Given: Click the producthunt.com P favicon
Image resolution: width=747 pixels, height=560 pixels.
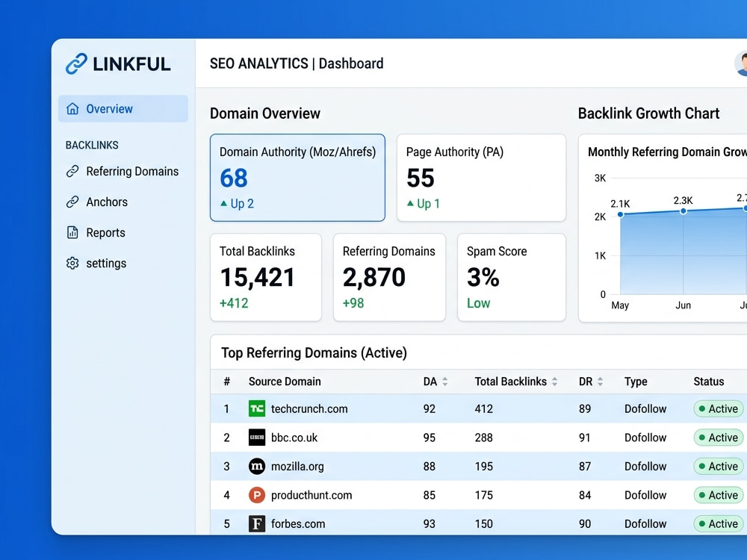Looking at the screenshot, I should [257, 495].
